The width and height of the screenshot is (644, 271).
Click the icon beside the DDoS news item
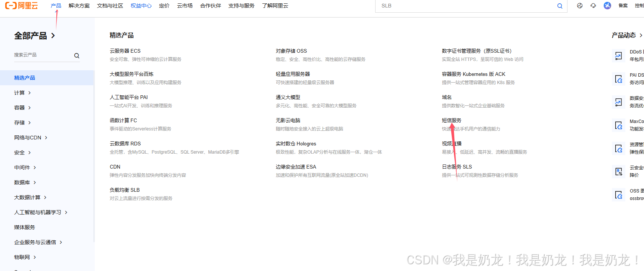click(619, 56)
